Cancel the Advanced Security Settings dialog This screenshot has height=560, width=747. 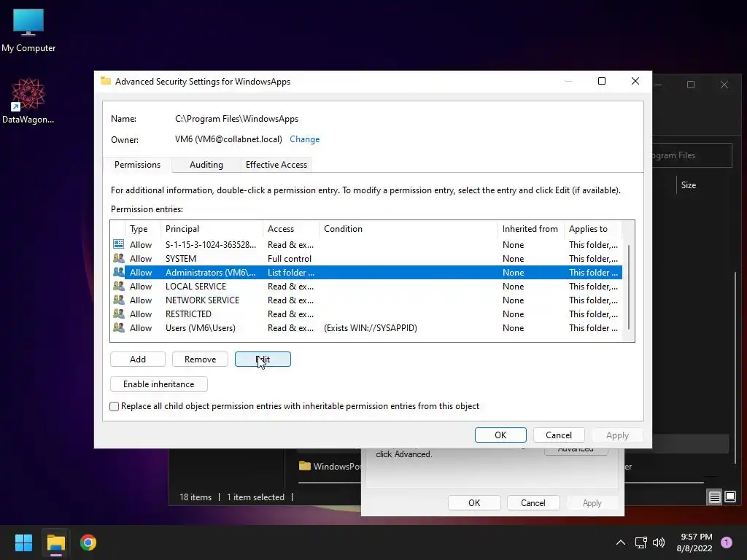[x=558, y=435]
